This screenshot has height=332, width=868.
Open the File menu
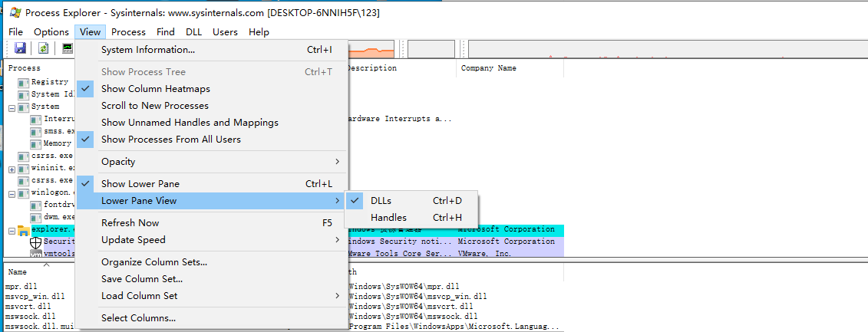(x=15, y=32)
